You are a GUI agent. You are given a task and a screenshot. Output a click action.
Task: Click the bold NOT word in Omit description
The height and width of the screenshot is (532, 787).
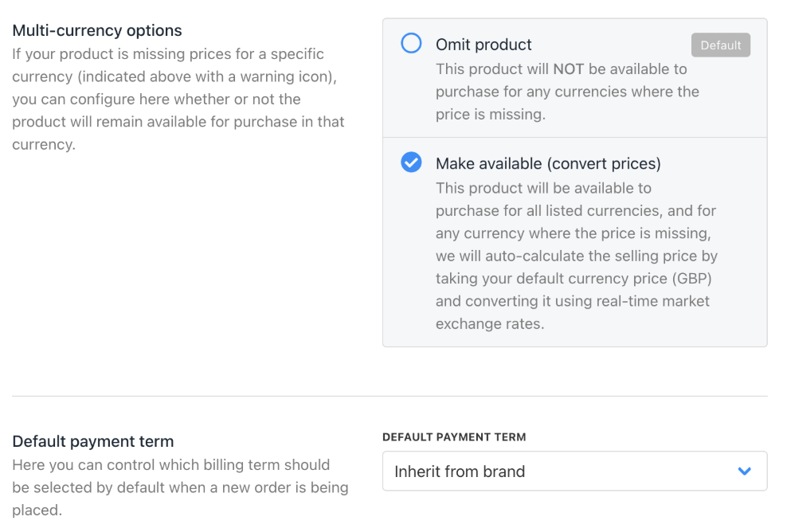coord(569,69)
